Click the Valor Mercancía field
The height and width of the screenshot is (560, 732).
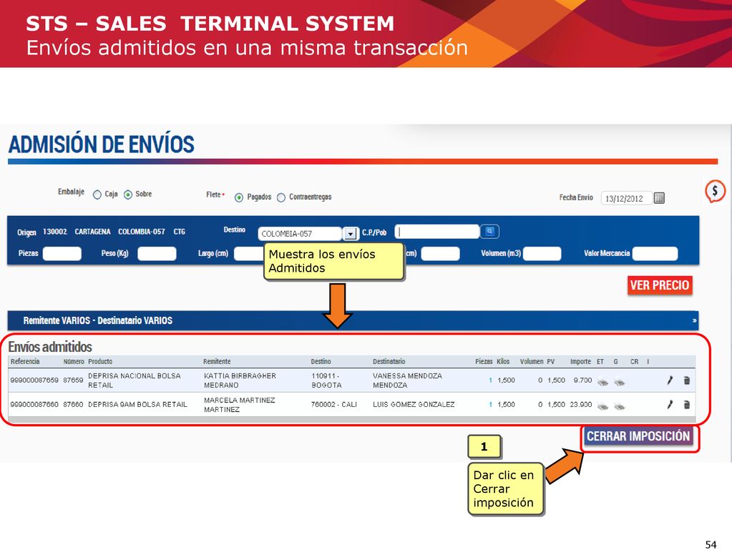pyautogui.click(x=655, y=253)
